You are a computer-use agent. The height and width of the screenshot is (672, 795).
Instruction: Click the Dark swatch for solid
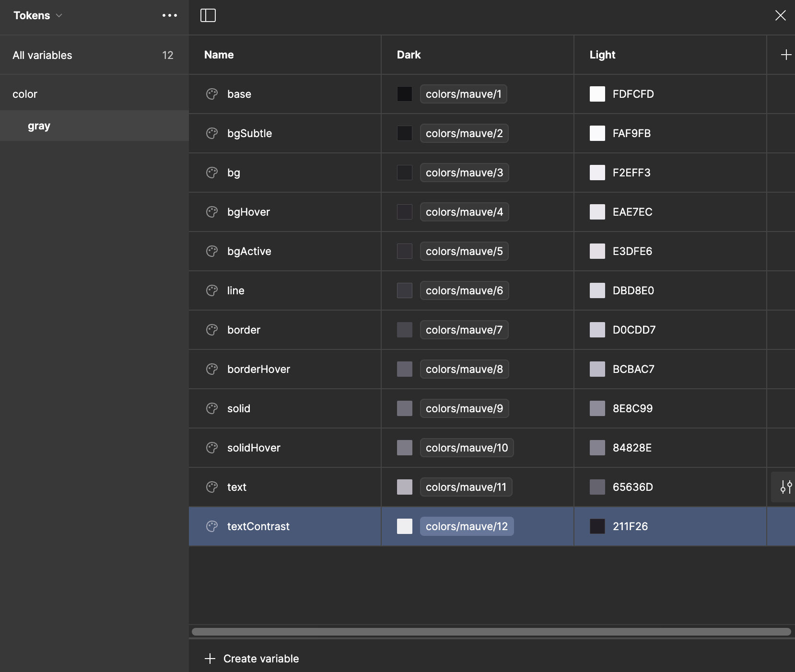click(405, 408)
